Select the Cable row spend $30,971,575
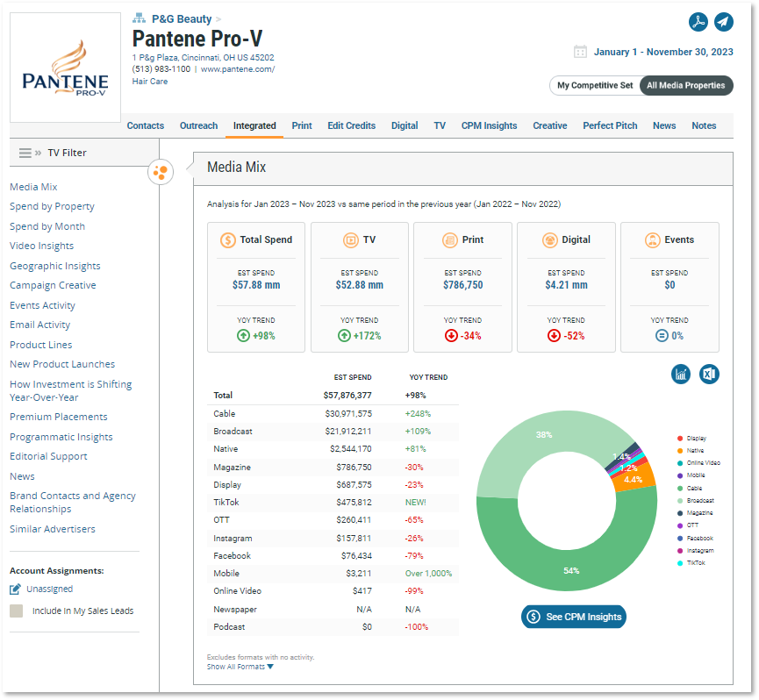This screenshot has height=700, width=759. [348, 414]
